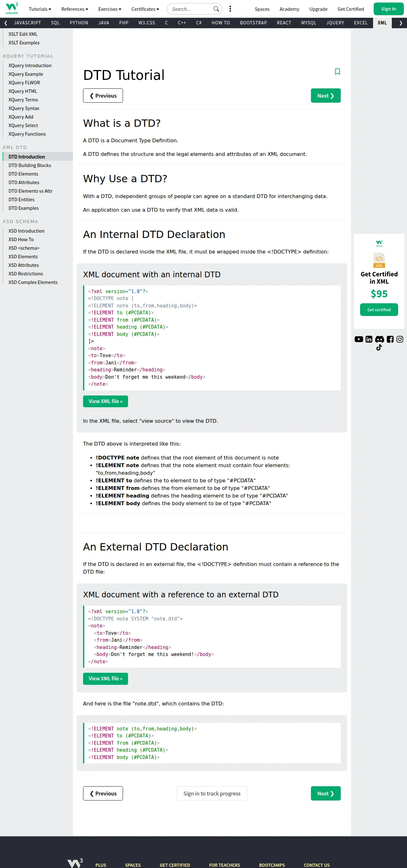Open XSD Complex Elements in sidebar
407x868 pixels.
[38, 282]
